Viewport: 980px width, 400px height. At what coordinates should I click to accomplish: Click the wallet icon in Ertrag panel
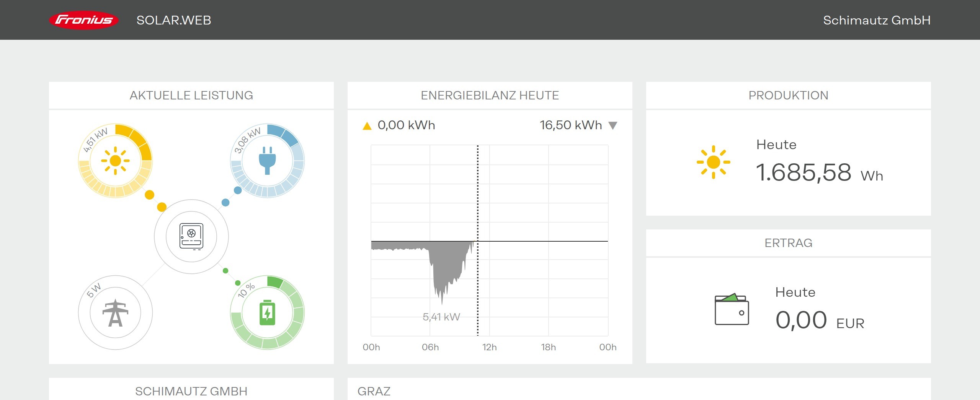click(x=732, y=309)
